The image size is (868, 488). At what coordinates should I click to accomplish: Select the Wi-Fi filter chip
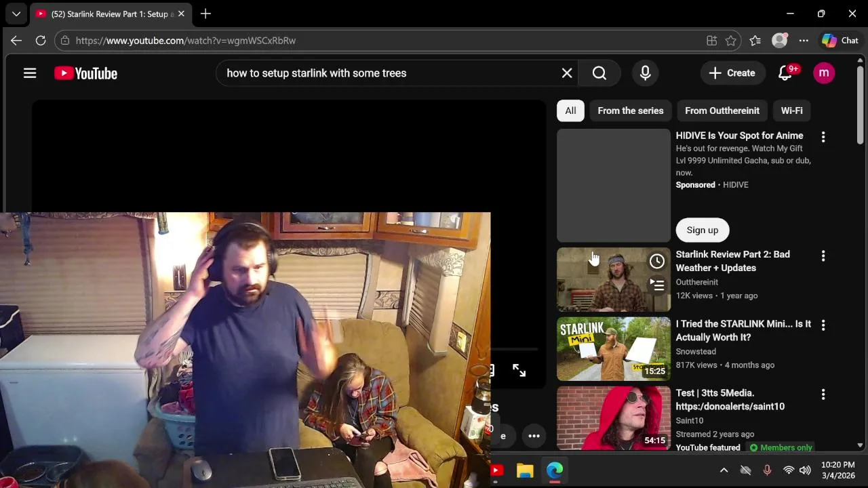click(x=791, y=110)
